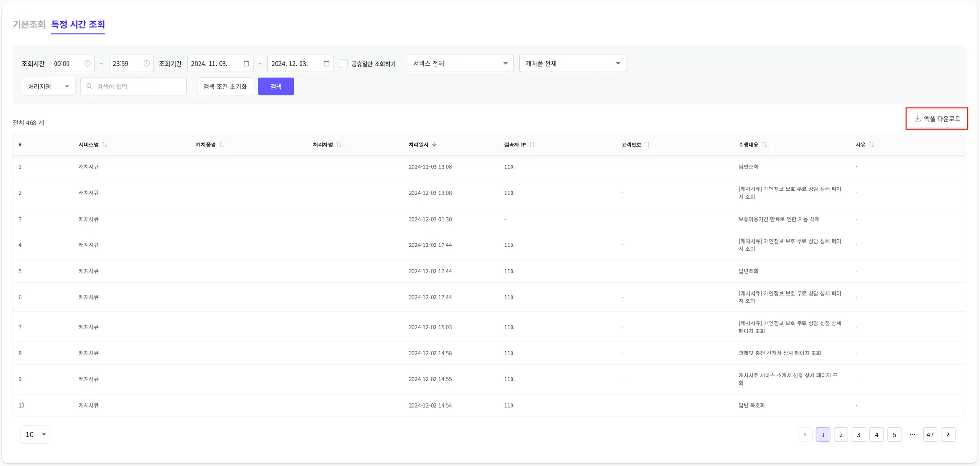
Task: Go to last page 47
Action: tap(930, 434)
